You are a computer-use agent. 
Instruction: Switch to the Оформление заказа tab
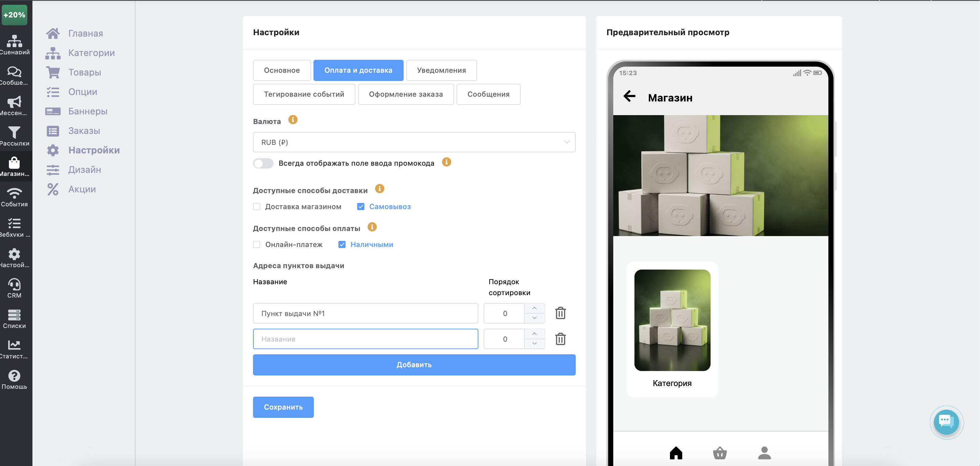point(406,94)
